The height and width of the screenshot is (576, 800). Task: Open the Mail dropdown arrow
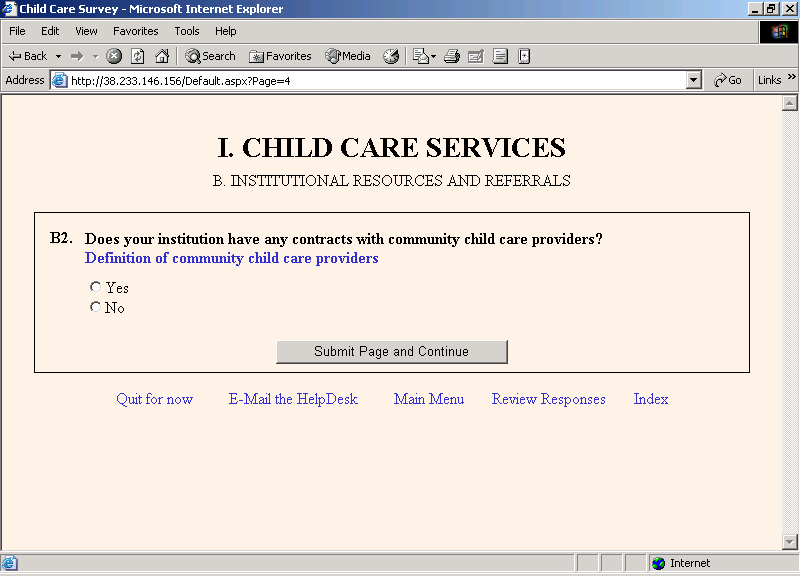[434, 56]
